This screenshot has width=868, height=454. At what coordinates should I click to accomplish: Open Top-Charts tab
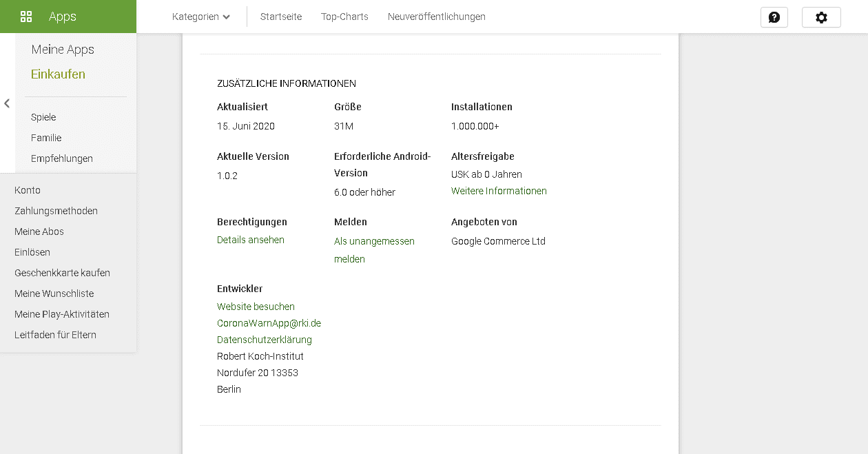pyautogui.click(x=344, y=17)
